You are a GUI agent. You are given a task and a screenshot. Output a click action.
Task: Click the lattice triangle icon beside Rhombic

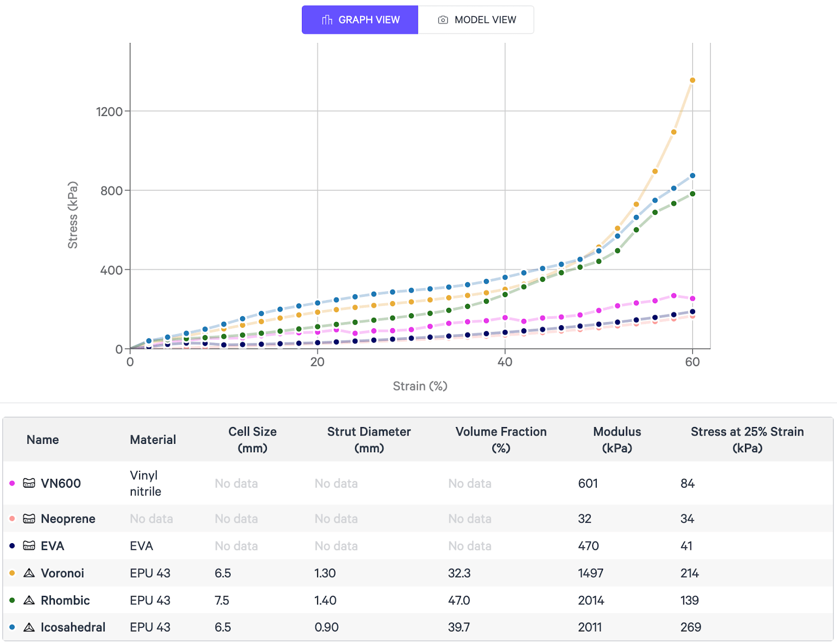(x=29, y=600)
